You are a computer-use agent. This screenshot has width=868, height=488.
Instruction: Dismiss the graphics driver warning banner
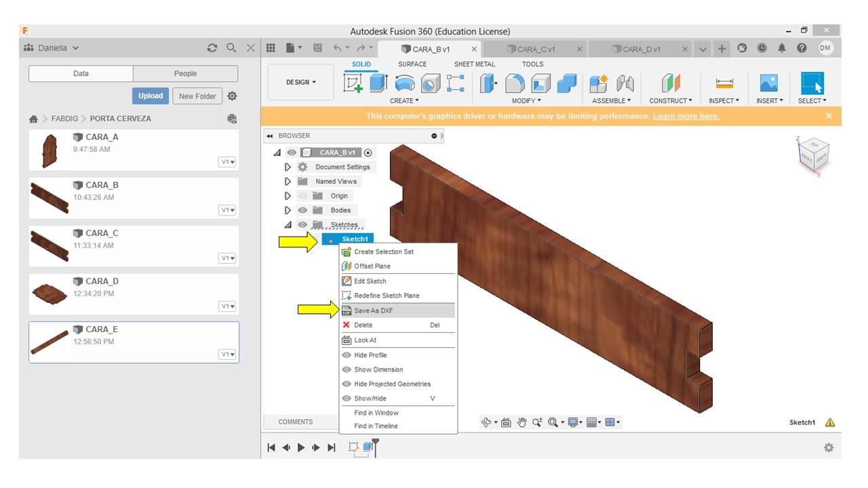829,116
